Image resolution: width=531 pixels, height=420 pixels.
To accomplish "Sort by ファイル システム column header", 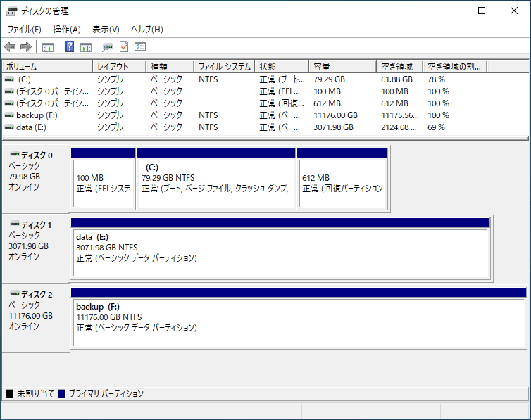I will point(224,66).
